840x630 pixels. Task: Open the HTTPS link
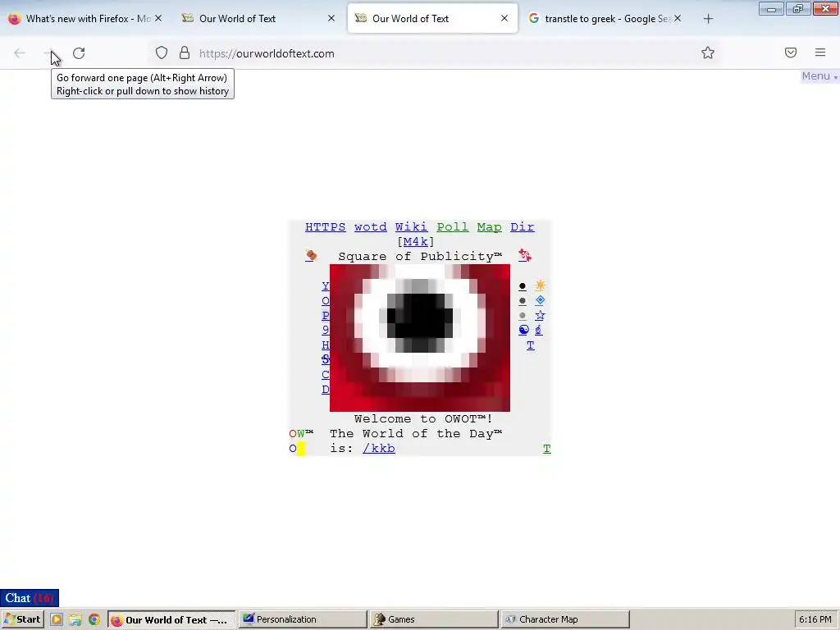(x=325, y=227)
